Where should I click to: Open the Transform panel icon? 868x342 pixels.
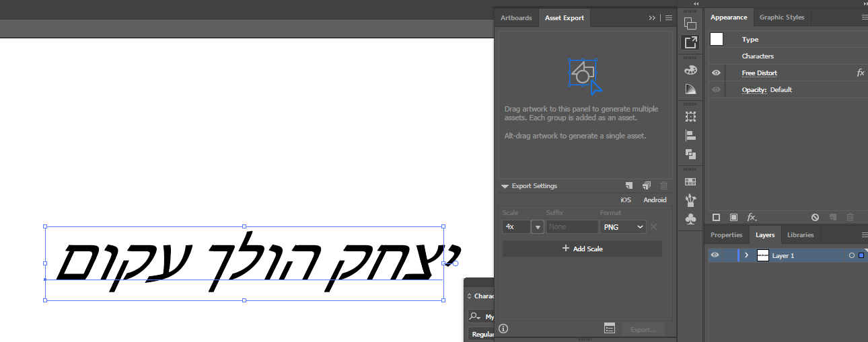pos(690,116)
